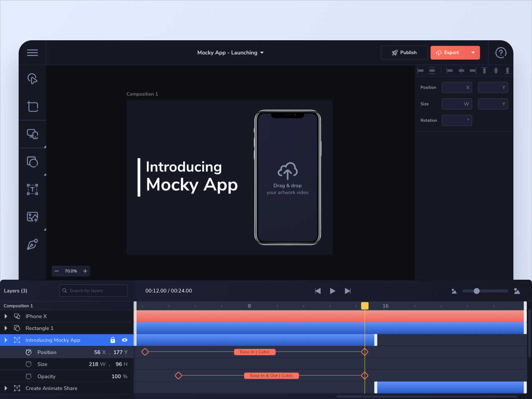Click the Publish button
Image resolution: width=532 pixels, height=399 pixels.
(404, 53)
